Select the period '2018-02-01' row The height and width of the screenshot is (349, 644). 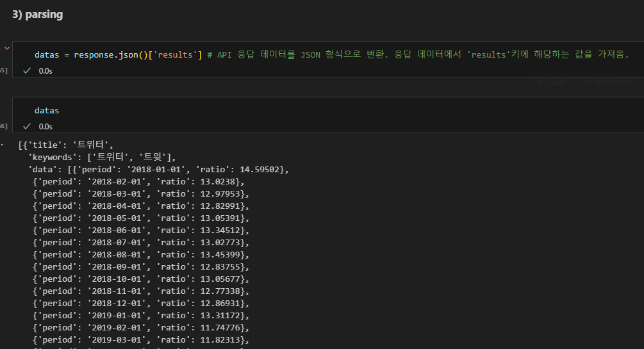(x=138, y=181)
